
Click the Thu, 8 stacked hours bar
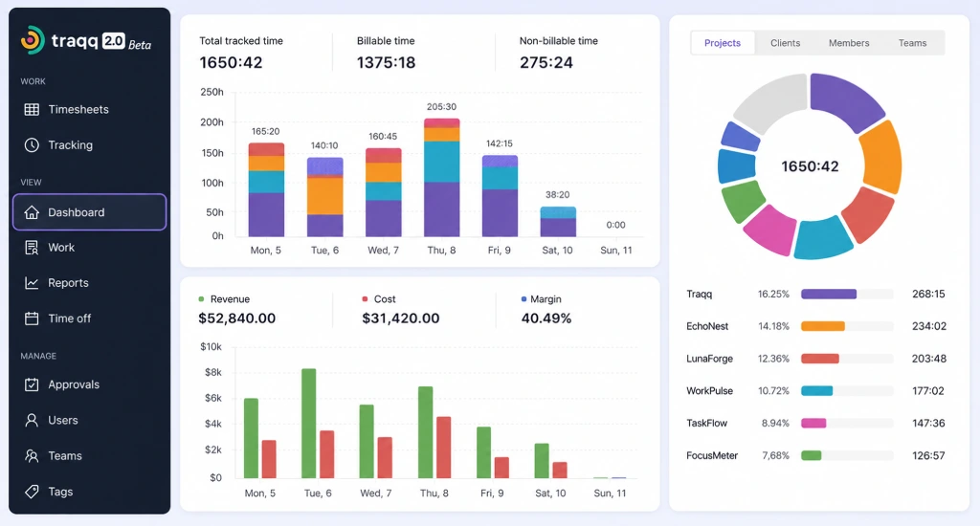click(x=442, y=178)
